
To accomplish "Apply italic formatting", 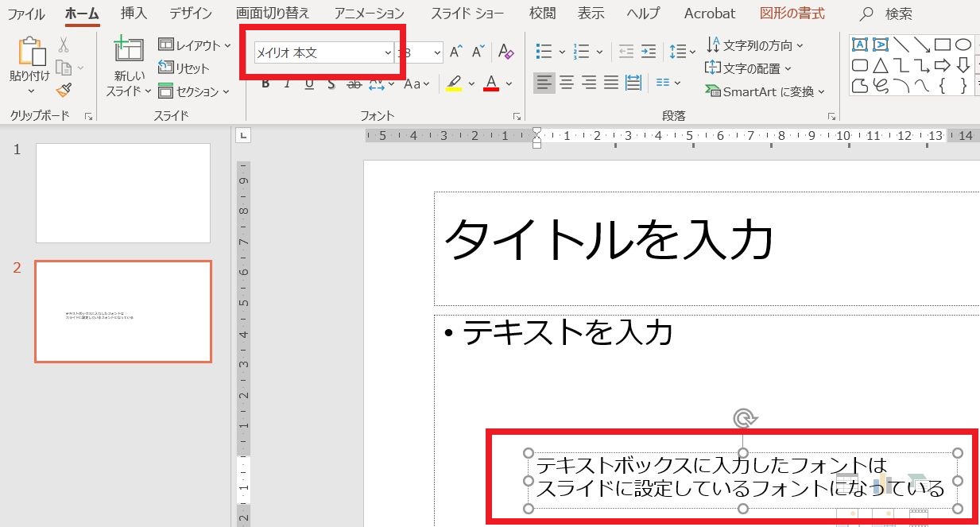I will pos(287,82).
